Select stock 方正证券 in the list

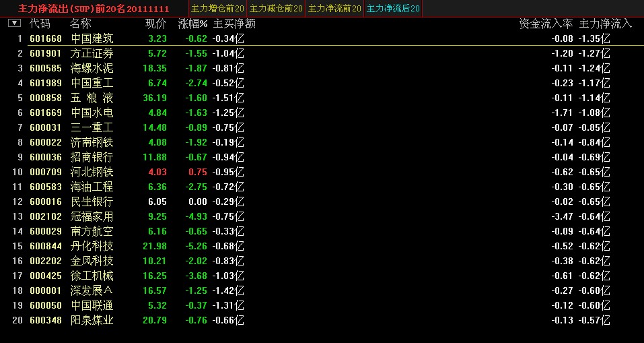coord(92,53)
